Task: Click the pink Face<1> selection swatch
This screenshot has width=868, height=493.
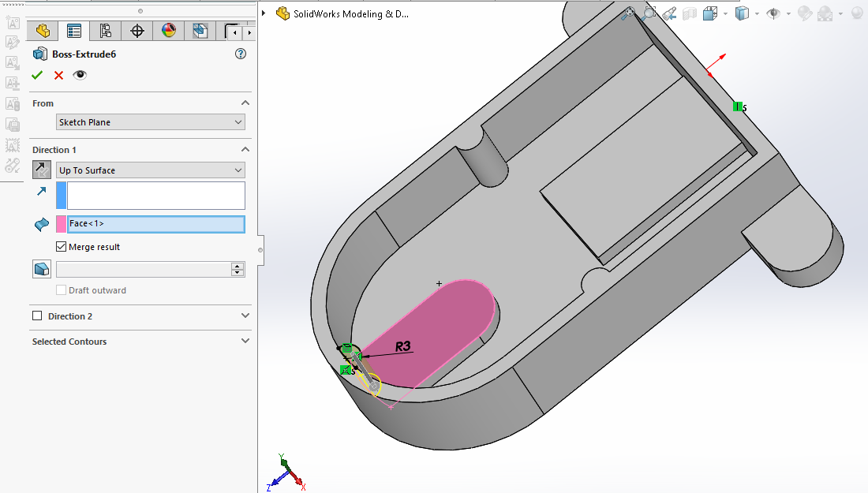Action: click(61, 224)
